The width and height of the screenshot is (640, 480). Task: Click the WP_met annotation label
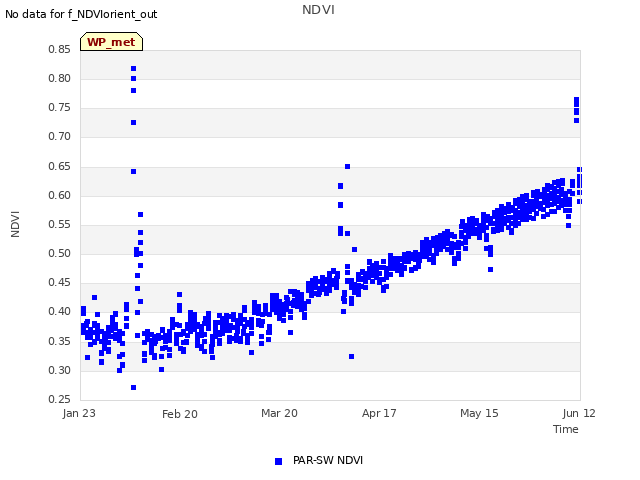[111, 42]
